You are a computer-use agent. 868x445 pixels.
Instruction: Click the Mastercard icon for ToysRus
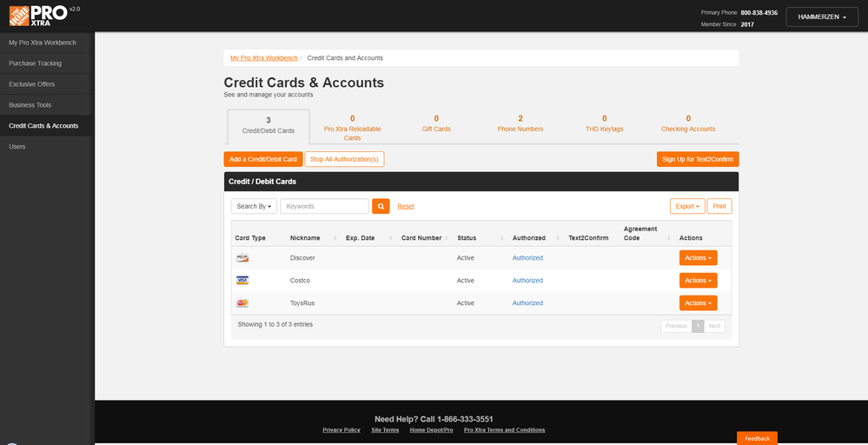[x=242, y=303]
